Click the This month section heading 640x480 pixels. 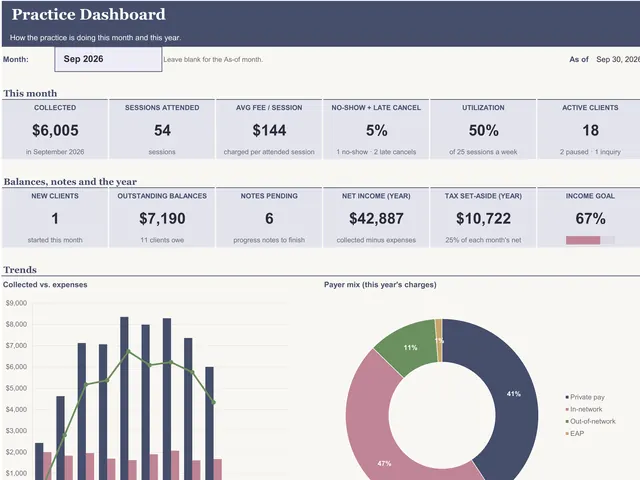(30, 93)
